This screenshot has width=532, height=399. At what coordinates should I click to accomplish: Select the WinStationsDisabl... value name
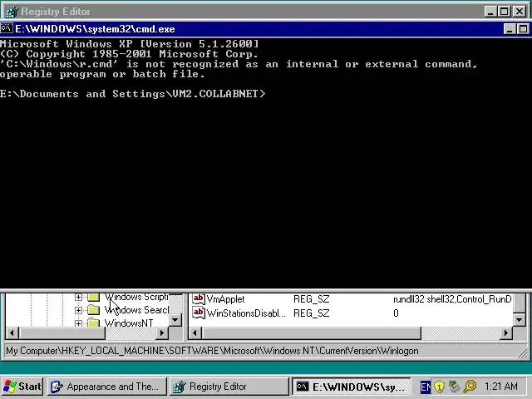[246, 313]
